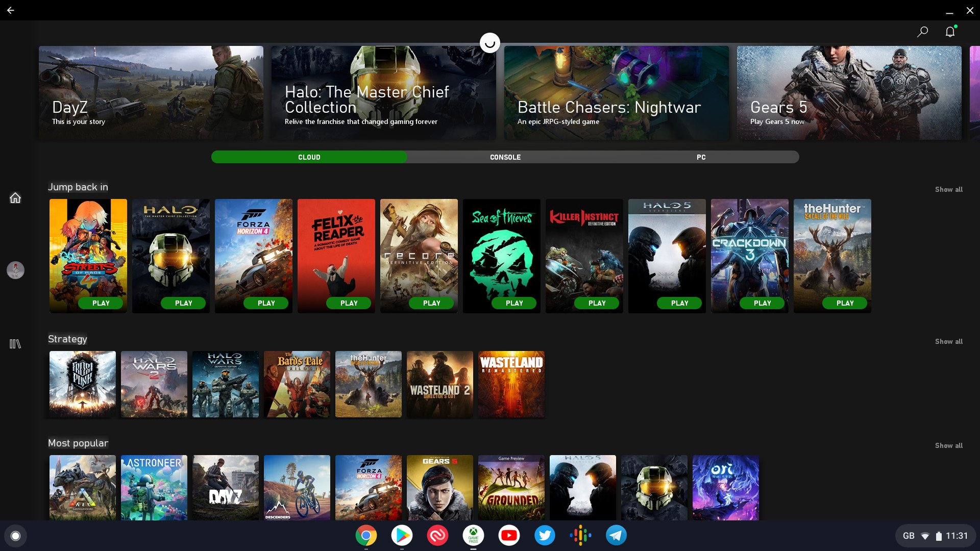Image resolution: width=980 pixels, height=551 pixels.
Task: Click the notifications bell icon
Action: tap(950, 32)
